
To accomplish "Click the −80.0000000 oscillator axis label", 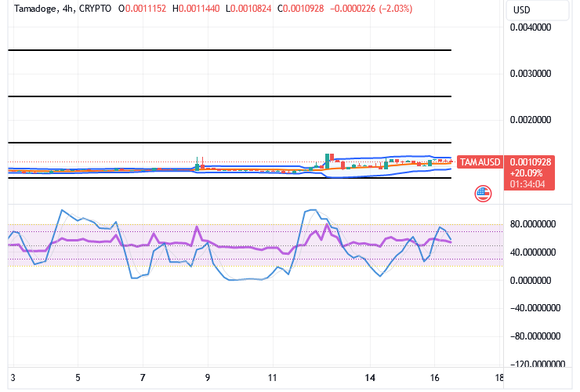I will coord(535,336).
